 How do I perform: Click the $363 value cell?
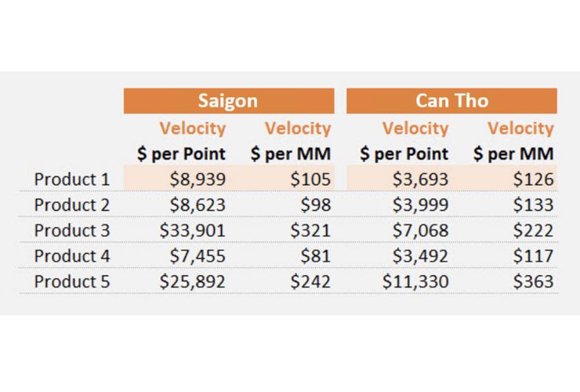(534, 281)
